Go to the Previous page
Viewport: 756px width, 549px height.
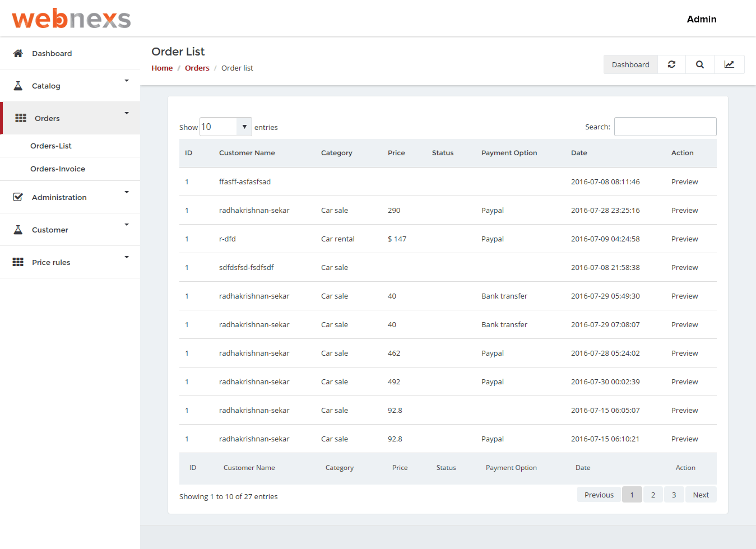[599, 495]
